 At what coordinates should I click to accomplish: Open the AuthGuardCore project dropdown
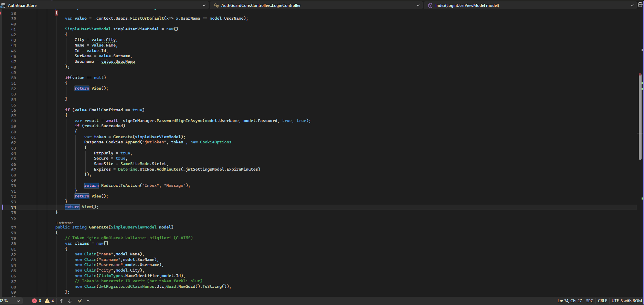(x=204, y=6)
